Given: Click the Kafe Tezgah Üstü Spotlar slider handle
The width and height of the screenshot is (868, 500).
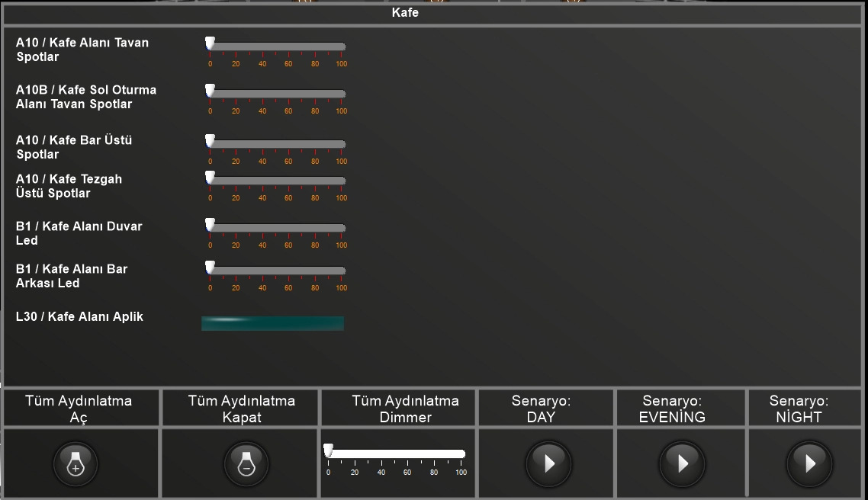Looking at the screenshot, I should coord(210,178).
